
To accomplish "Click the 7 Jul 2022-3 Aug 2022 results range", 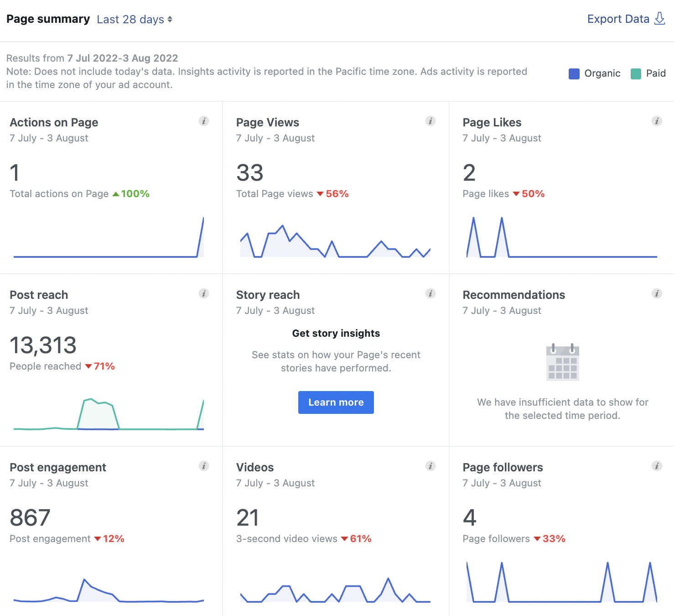I will 123,58.
